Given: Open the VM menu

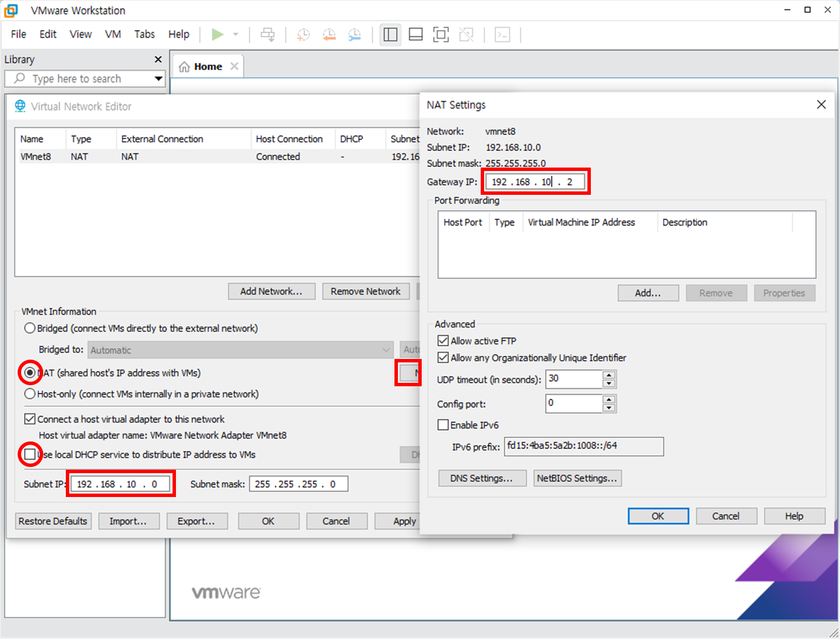Looking at the screenshot, I should (113, 34).
